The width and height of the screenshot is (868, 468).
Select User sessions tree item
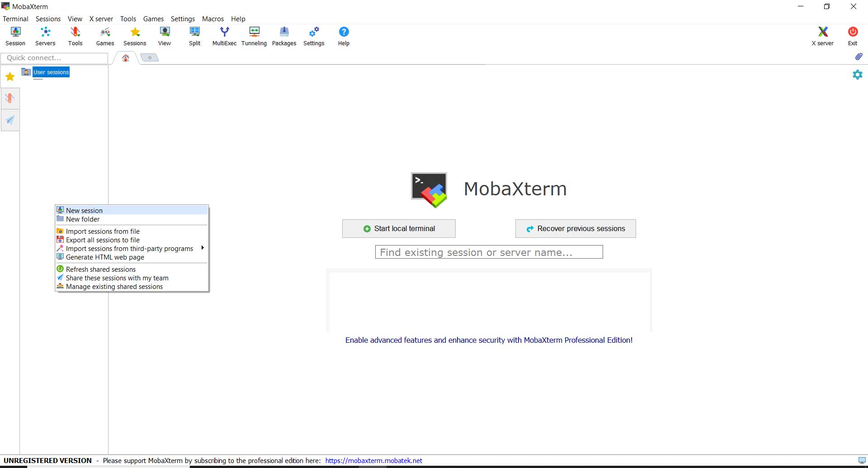point(51,72)
